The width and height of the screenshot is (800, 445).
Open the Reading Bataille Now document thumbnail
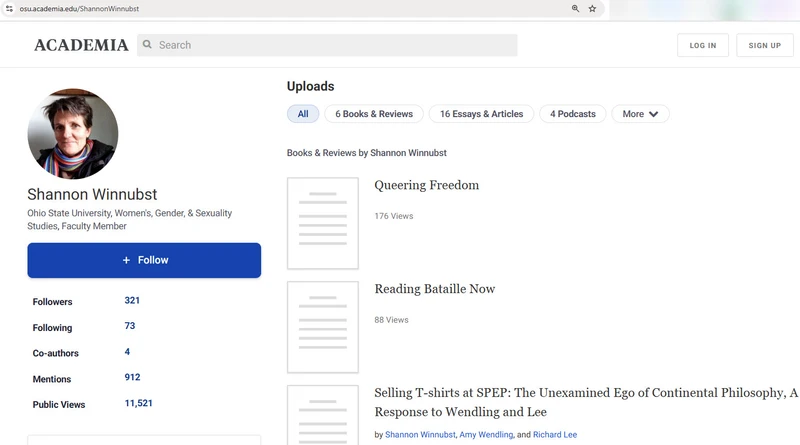[x=323, y=327]
